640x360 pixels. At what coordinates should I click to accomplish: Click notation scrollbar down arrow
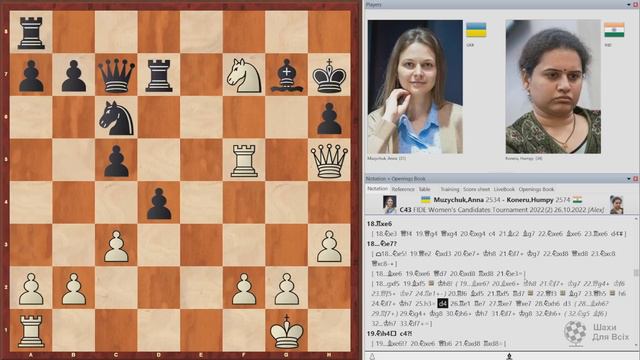point(636,346)
